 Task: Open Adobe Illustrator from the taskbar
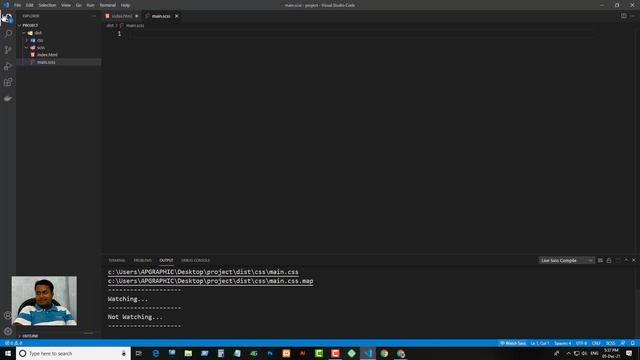click(x=302, y=353)
